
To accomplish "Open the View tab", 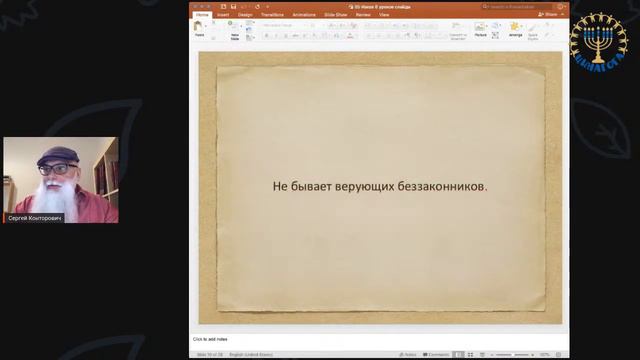I will 384,15.
